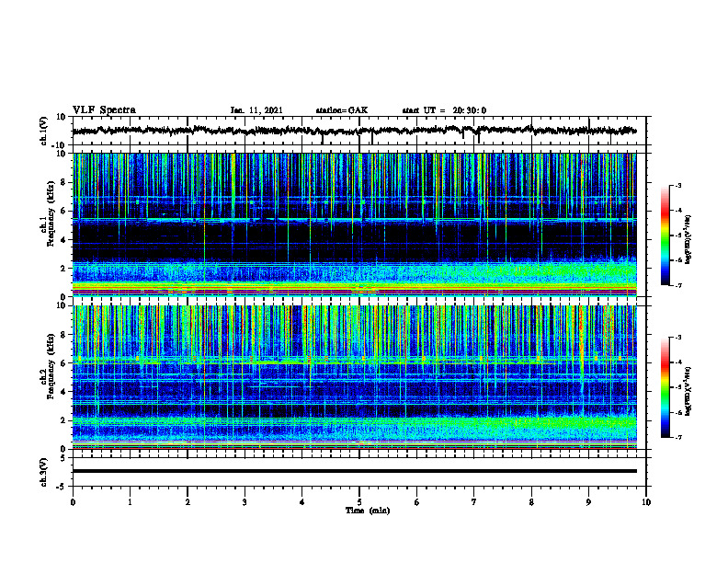Click the 'ch.3(V)' axis label
The height and width of the screenshot is (563, 728).
[x=43, y=472]
